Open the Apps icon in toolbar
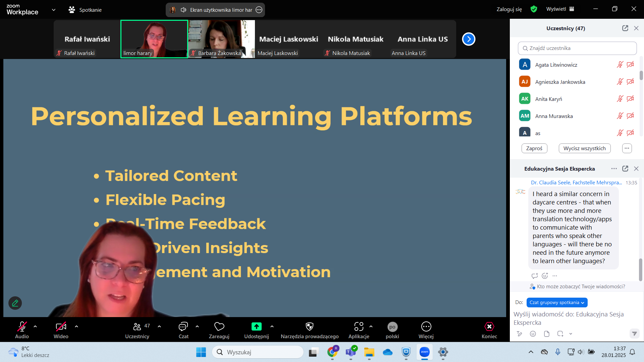Screen dimensions: 644x362 [359, 326]
